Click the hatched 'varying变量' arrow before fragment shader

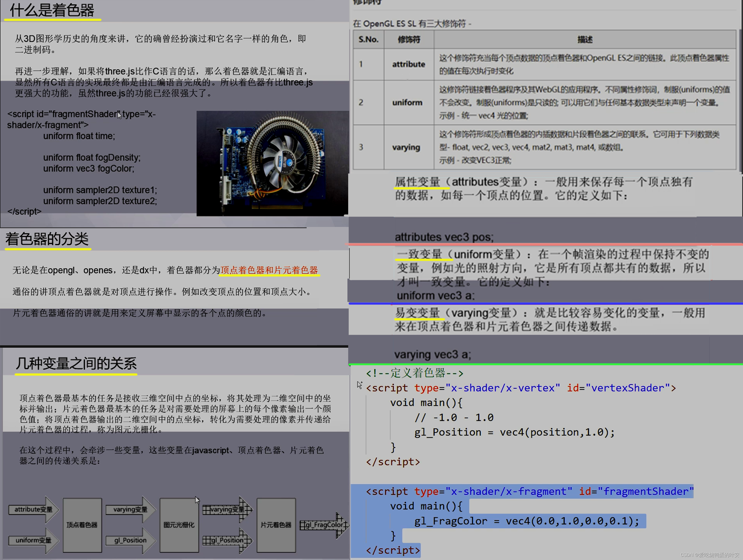(227, 509)
